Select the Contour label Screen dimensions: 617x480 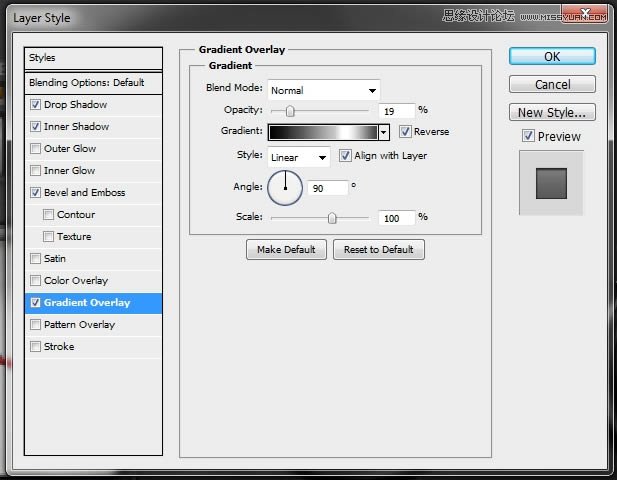click(76, 215)
